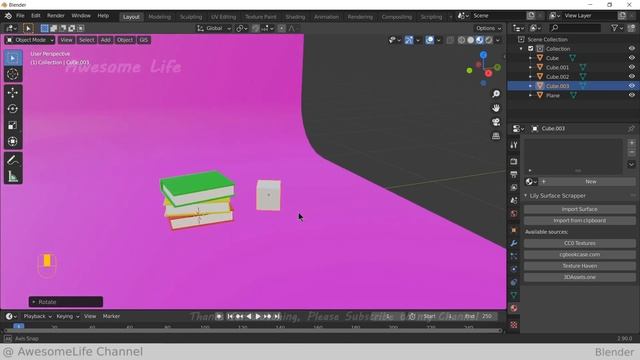Click the viewport zoom magnifier icon

tap(496, 94)
